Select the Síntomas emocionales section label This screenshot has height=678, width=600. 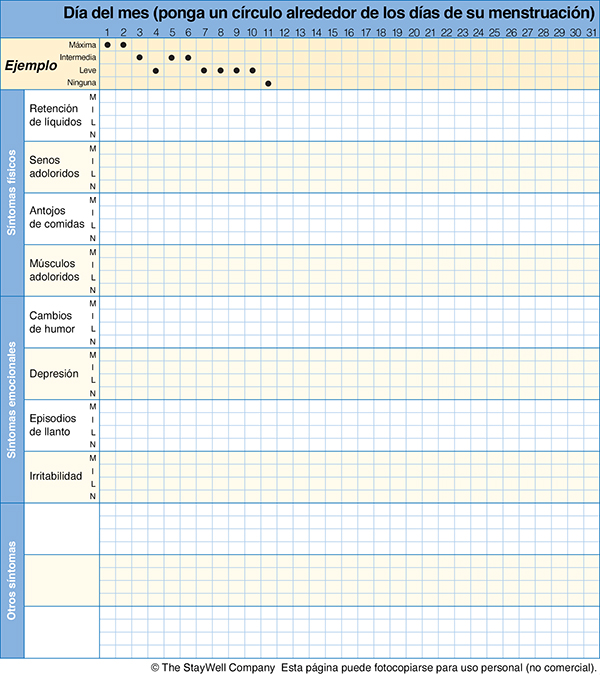(12, 399)
